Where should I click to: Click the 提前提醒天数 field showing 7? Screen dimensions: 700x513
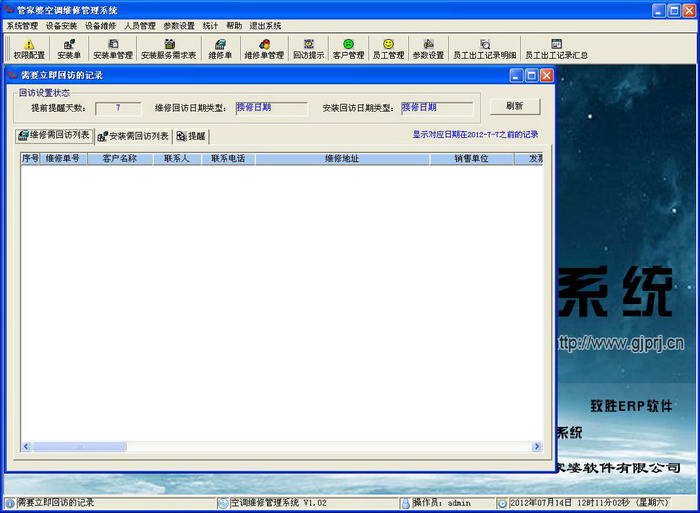[118, 108]
